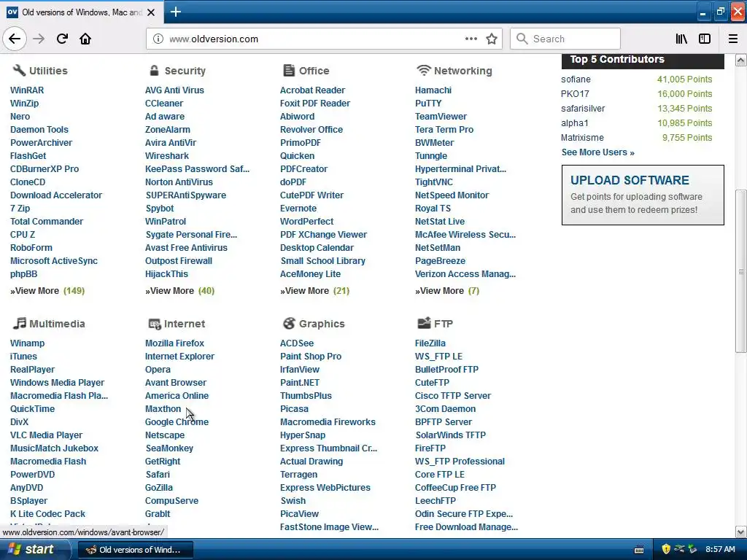Open the VLC Media Player link

point(46,435)
